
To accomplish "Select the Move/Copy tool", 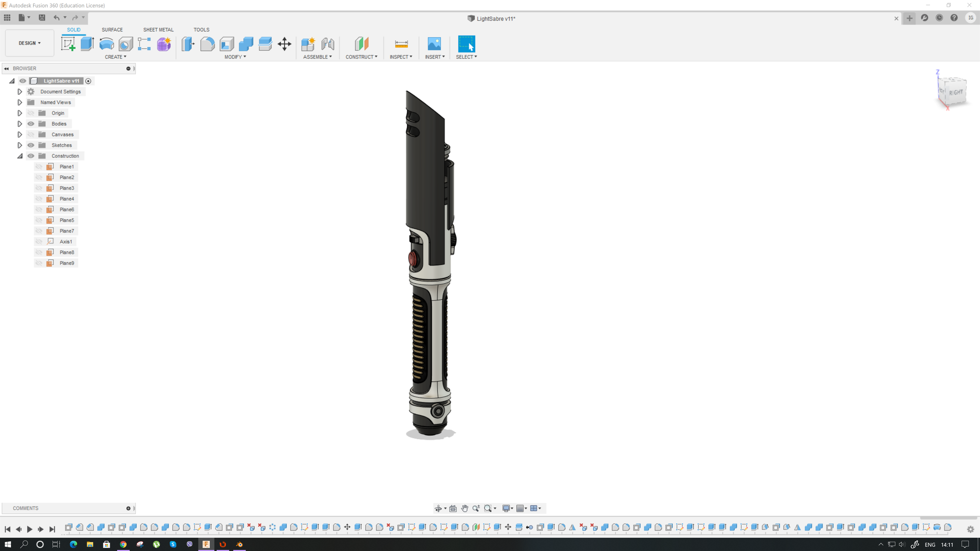I will coord(284,44).
